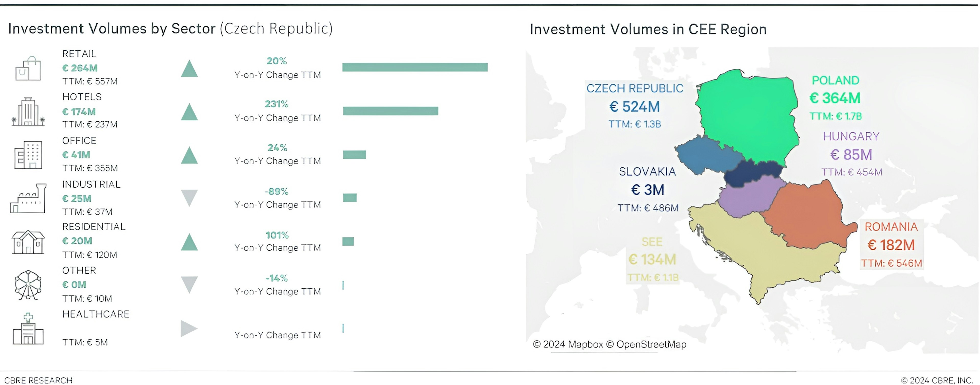
Task: Click Hotels value € 174M
Action: click(79, 112)
